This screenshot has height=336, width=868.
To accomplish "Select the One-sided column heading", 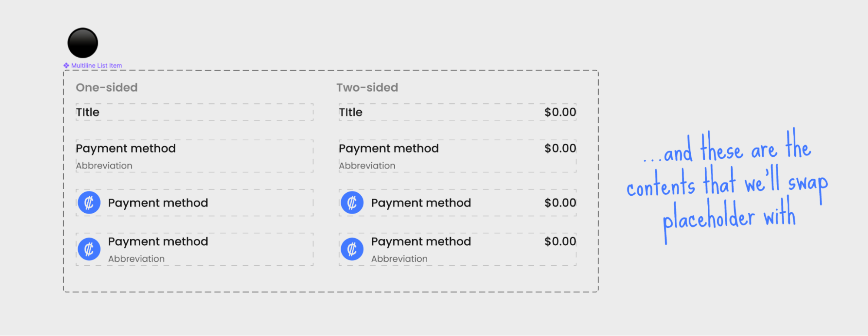I will 107,88.
